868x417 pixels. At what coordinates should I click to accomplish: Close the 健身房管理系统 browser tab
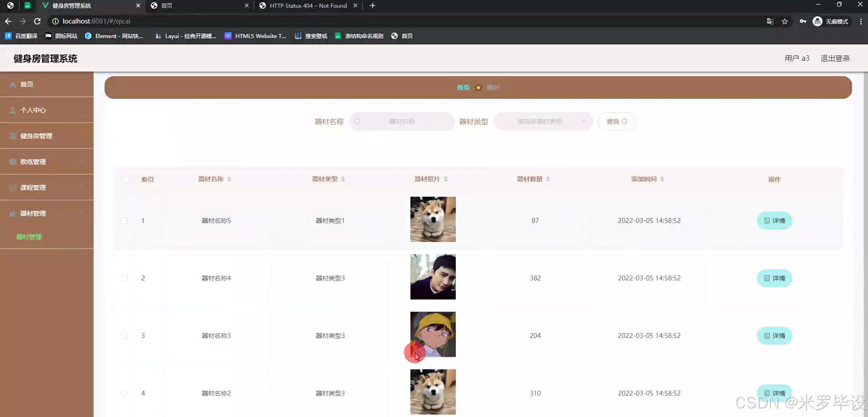click(138, 5)
